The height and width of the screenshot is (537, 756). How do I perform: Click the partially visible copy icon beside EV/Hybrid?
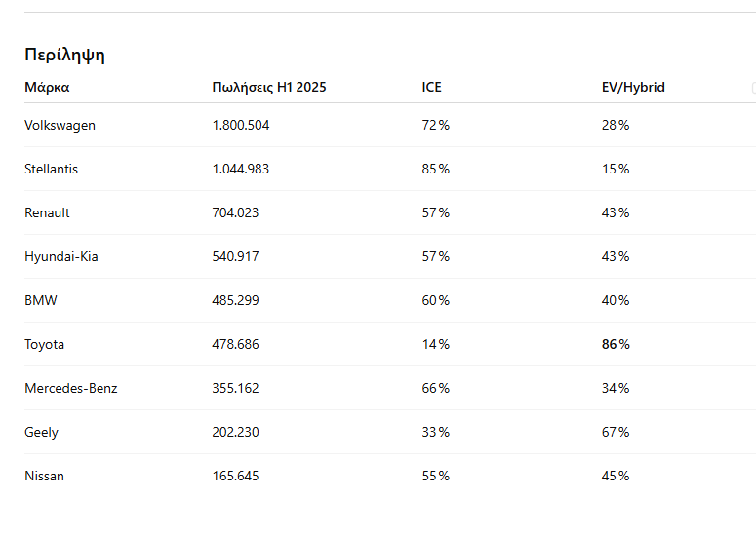[753, 88]
